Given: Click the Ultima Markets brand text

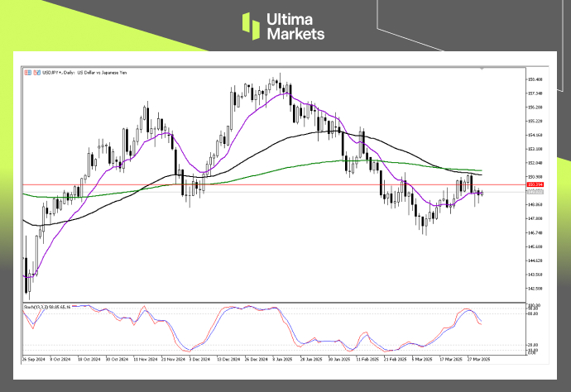Looking at the screenshot, I should click(x=297, y=26).
